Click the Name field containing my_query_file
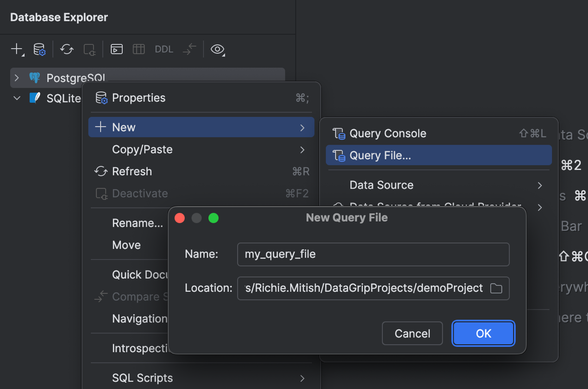This screenshot has height=389, width=588. coord(373,254)
